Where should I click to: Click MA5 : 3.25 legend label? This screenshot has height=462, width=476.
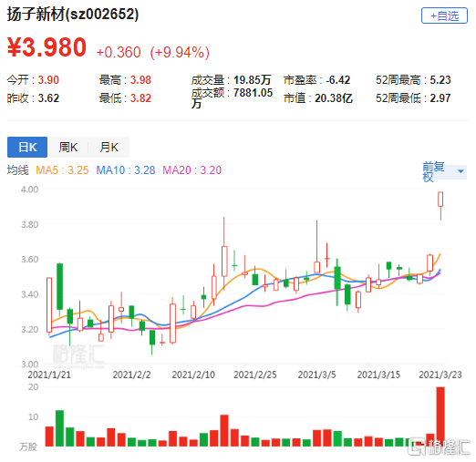click(62, 170)
